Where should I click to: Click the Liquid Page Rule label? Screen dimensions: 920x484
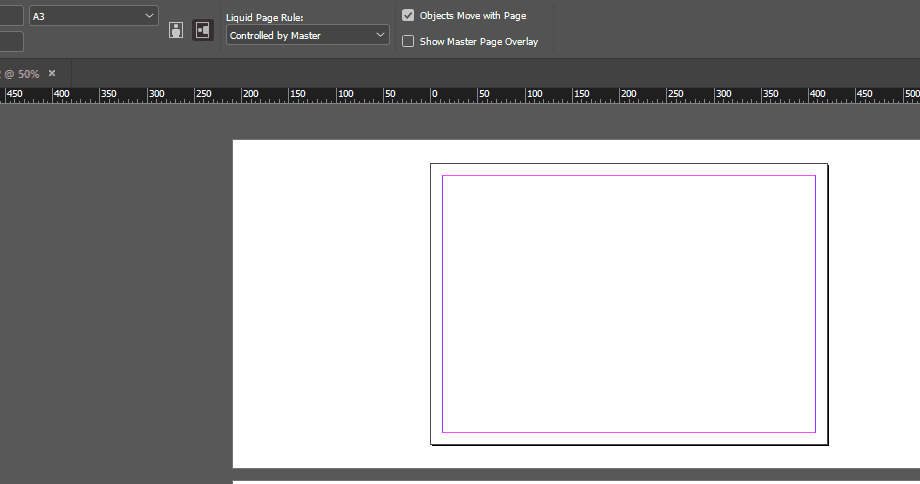coord(265,18)
